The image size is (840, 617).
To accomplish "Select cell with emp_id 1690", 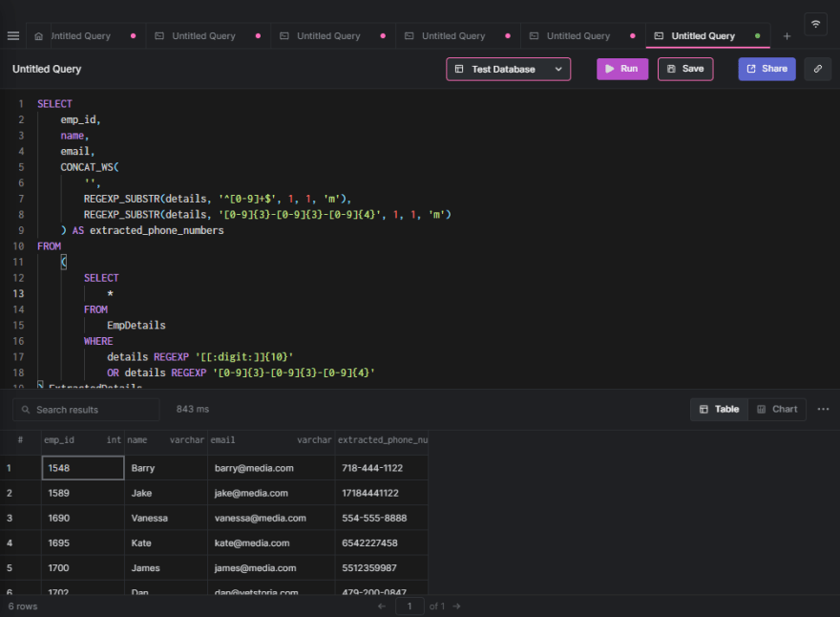I will (82, 518).
